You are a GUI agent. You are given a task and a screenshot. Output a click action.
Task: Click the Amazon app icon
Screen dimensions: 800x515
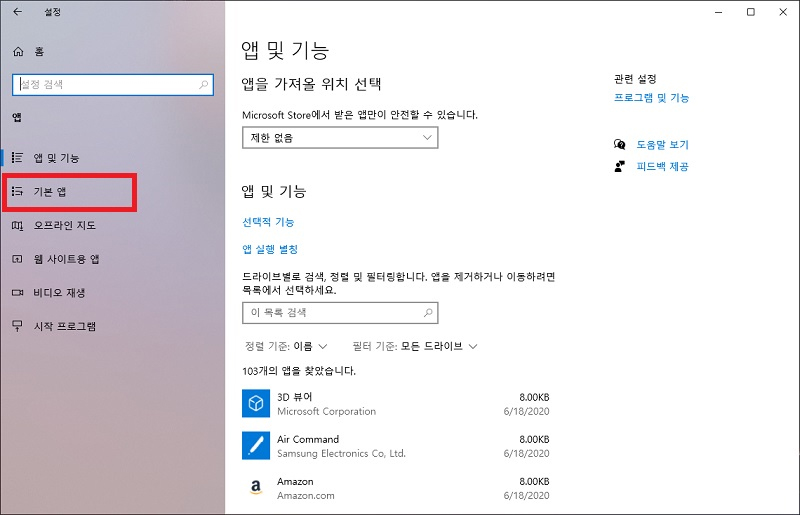pyautogui.click(x=256, y=487)
